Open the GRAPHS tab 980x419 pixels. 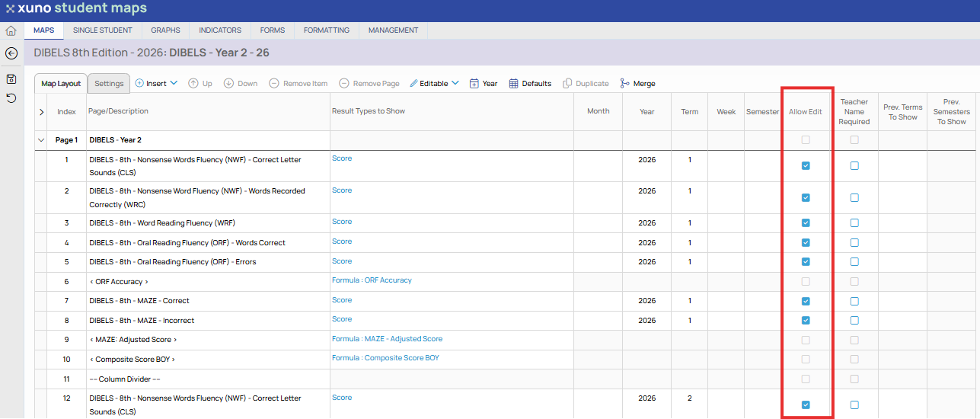click(165, 30)
